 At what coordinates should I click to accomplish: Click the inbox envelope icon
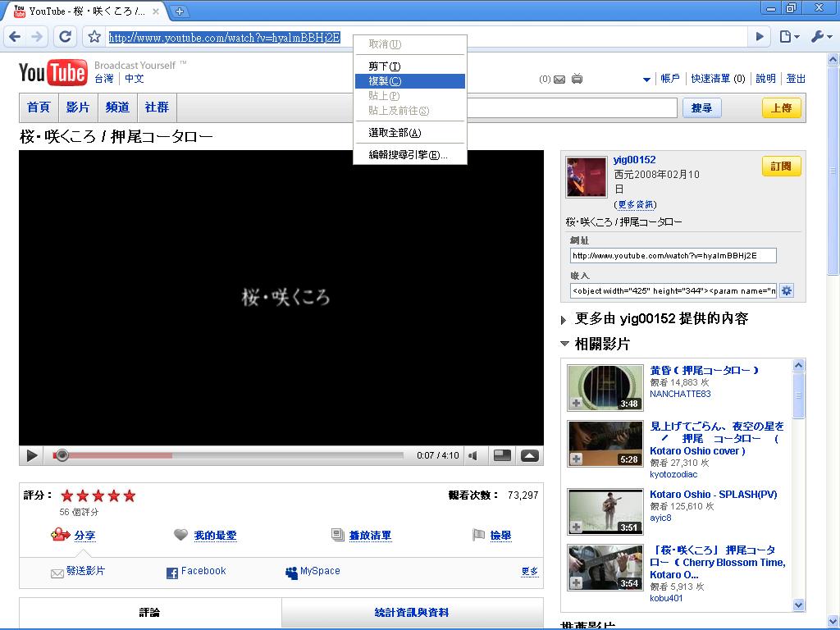[559, 80]
